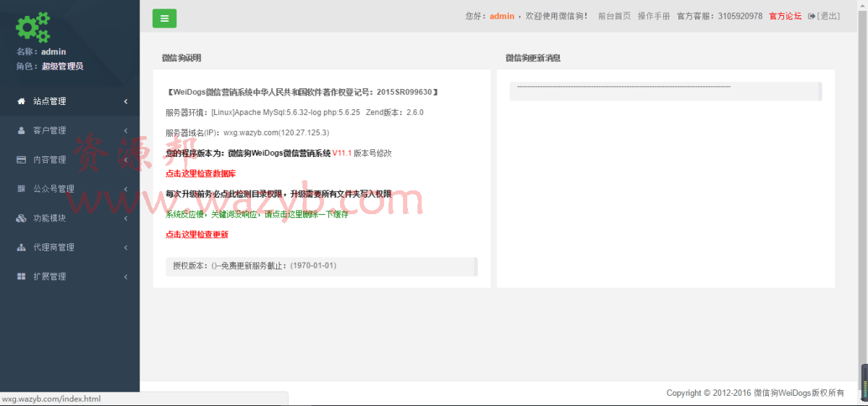868x406 pixels.
Task: Click the 服务器环境 server environment line
Action: [x=294, y=113]
